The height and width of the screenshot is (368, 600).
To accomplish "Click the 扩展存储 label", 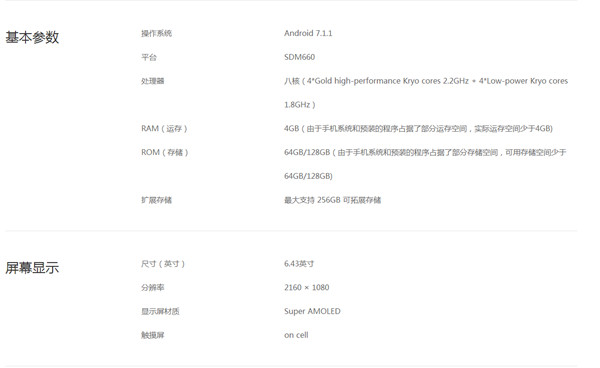I will click(157, 200).
